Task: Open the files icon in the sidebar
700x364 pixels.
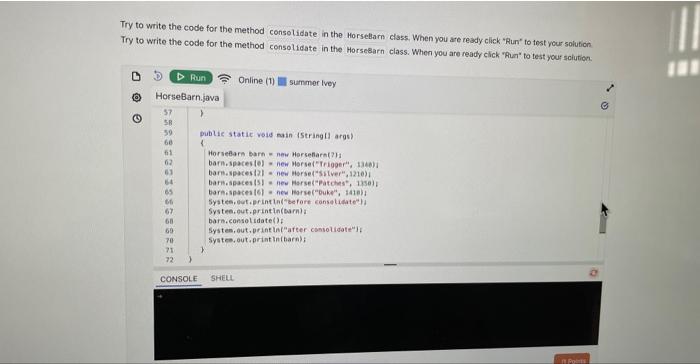Action: click(x=136, y=76)
